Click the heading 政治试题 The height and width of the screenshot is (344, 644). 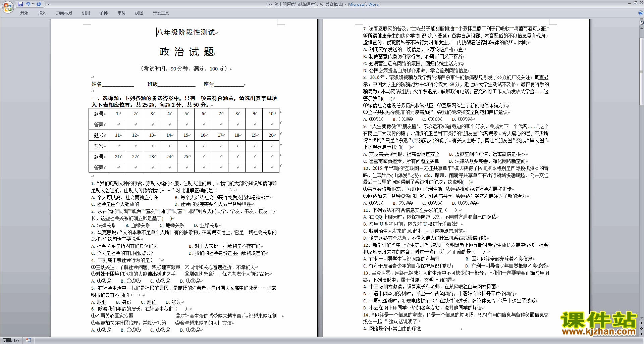tap(187, 52)
